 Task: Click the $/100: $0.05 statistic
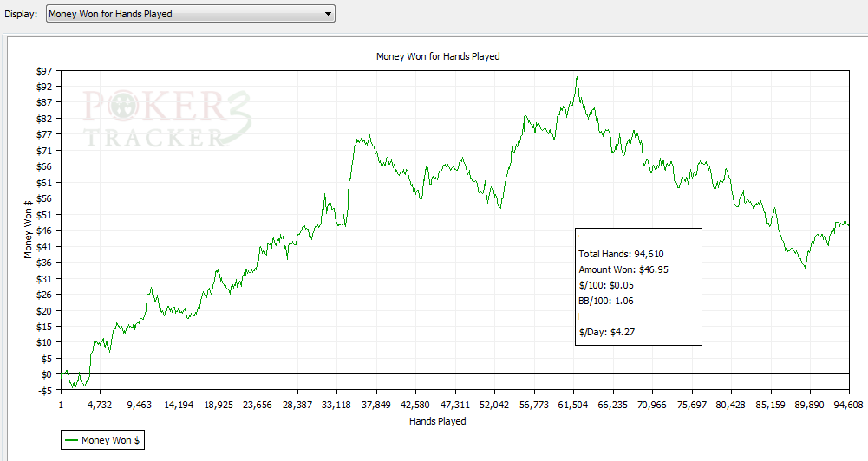tap(607, 285)
